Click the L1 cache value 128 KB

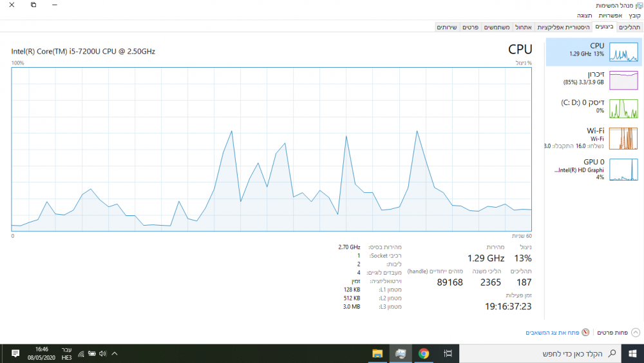[352, 289]
